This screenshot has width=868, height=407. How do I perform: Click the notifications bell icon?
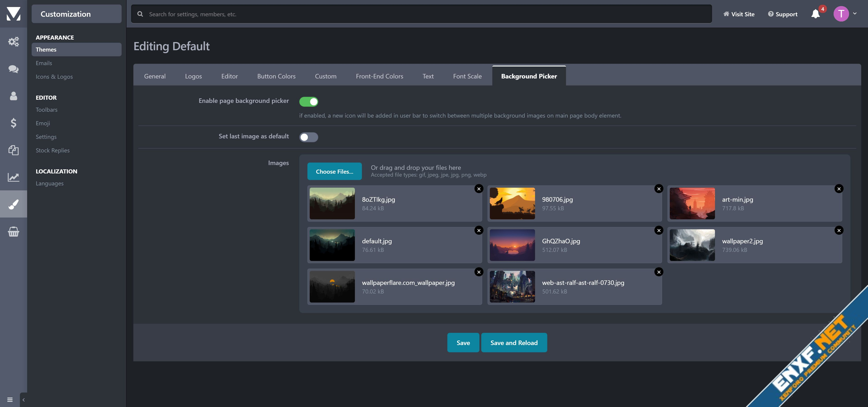815,14
